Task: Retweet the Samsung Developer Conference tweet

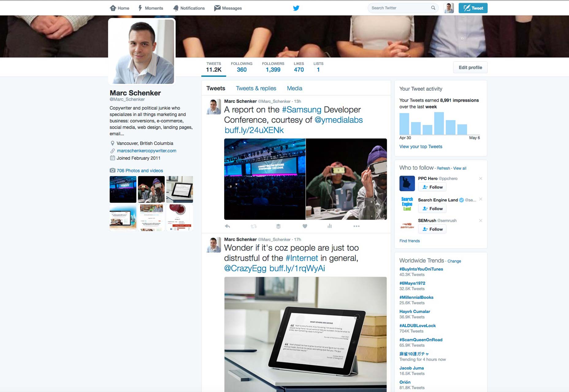Action: pyautogui.click(x=254, y=226)
